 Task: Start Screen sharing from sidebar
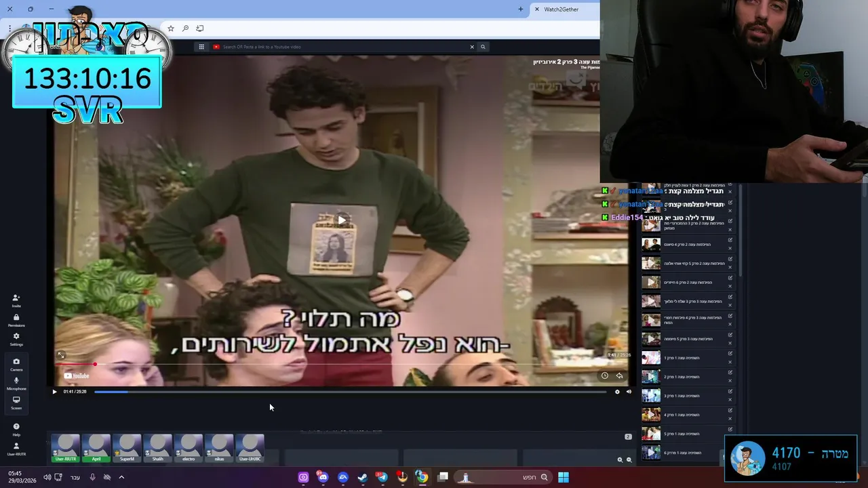(x=16, y=402)
